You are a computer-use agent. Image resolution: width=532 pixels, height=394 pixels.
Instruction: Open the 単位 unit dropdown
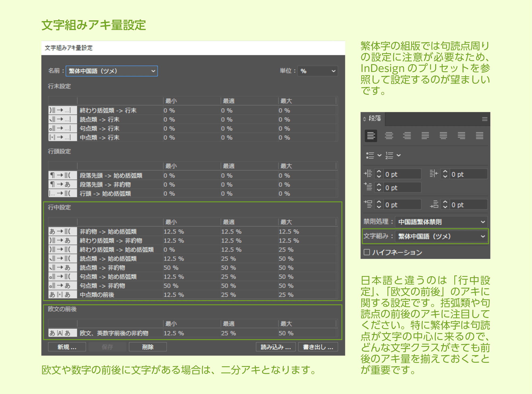[318, 71]
